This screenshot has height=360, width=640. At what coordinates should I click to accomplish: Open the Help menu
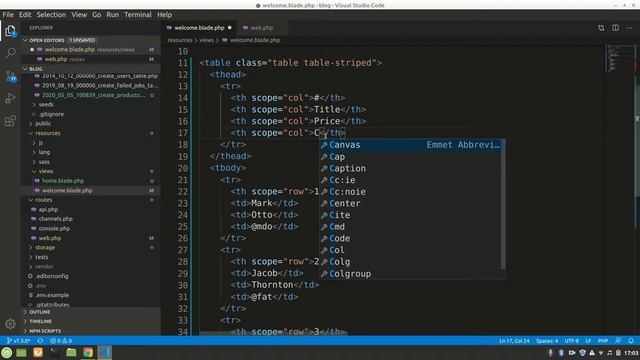[x=164, y=15]
